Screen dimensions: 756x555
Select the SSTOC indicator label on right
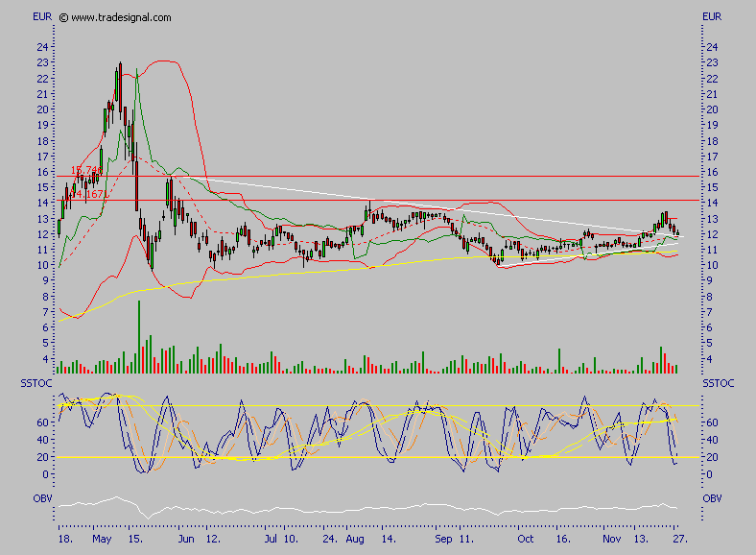pos(718,384)
